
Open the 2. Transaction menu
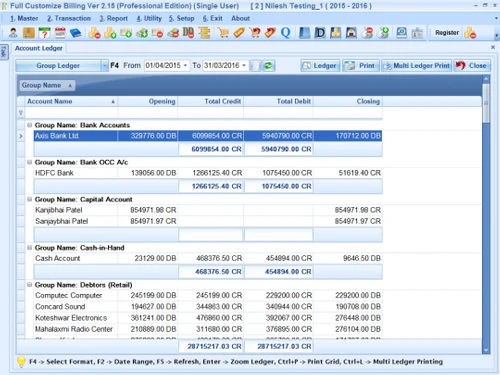[69, 18]
